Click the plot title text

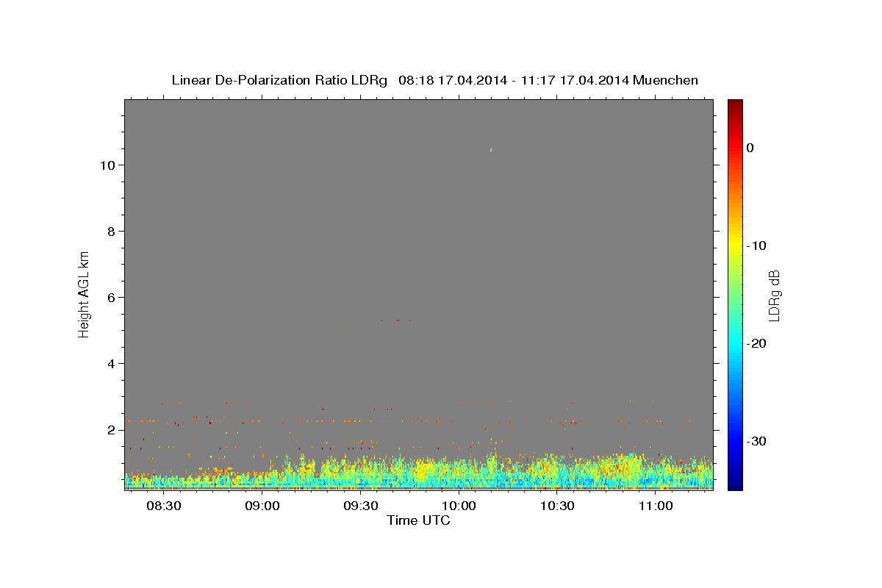click(434, 80)
